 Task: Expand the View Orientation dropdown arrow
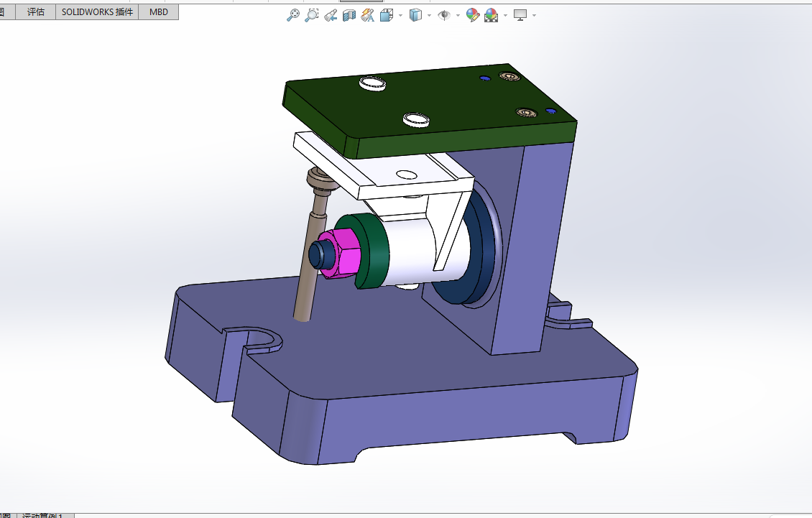click(x=400, y=16)
